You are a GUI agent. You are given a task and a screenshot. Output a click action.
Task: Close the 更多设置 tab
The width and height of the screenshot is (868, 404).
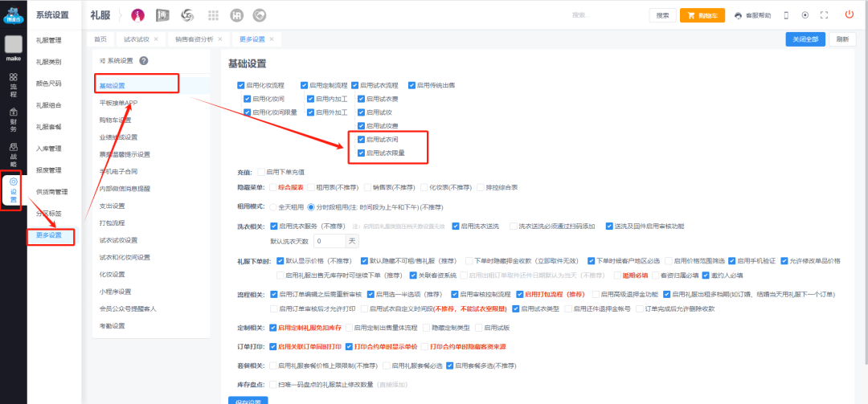272,39
